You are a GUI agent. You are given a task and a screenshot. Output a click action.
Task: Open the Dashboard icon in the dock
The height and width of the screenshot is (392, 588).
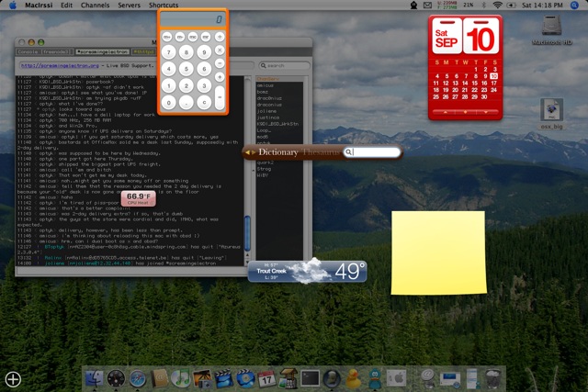point(116,378)
